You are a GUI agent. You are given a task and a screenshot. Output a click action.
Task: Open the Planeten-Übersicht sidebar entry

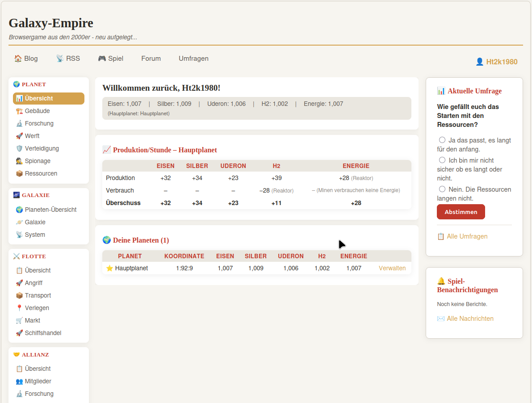(x=49, y=210)
